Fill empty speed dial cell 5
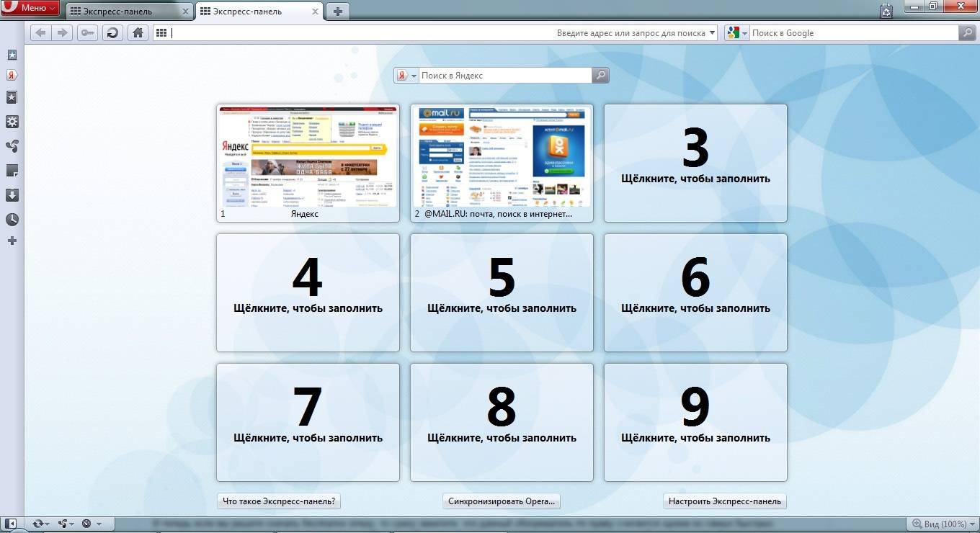The width and height of the screenshot is (980, 533). 502,292
